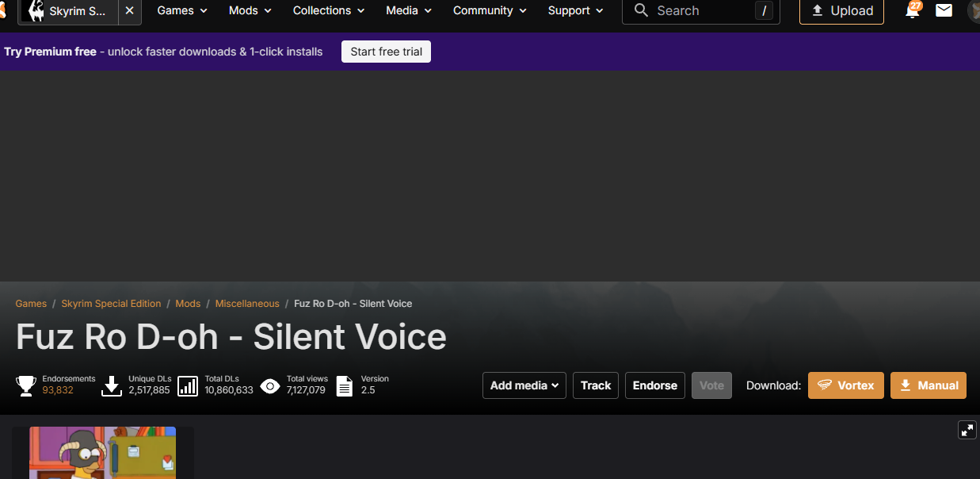Click the 93,832 endorsements count
Image resolution: width=980 pixels, height=479 pixels.
[58, 390]
